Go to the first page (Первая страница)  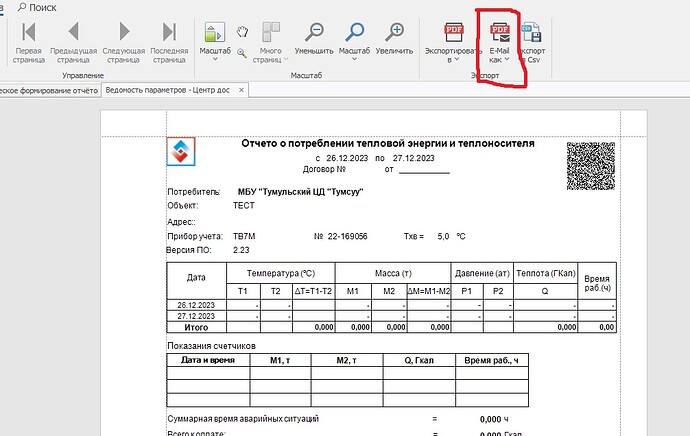[29, 42]
